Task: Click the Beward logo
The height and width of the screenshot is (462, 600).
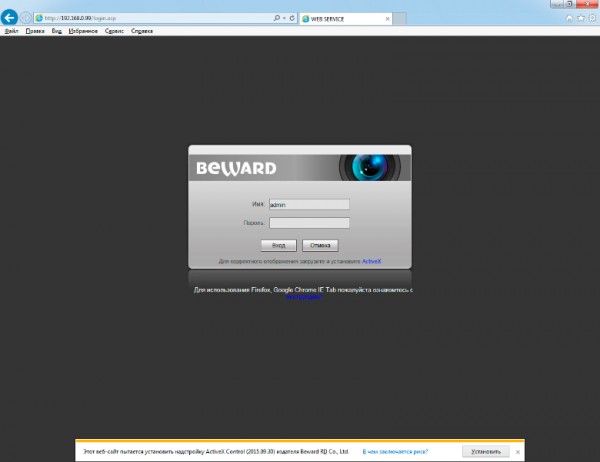Action: (236, 168)
